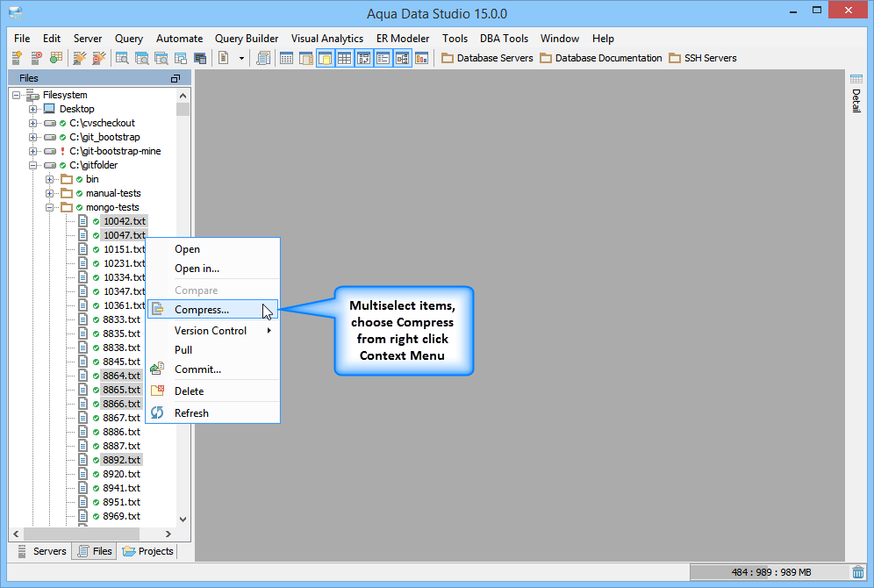874x588 pixels.
Task: Open the ER Modeler menu
Action: tap(403, 39)
